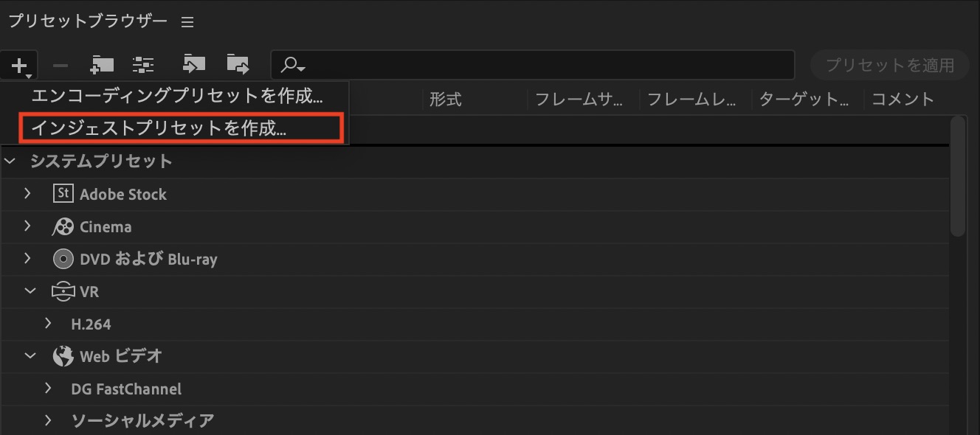Open the プリセットブラウザー panel menu icon

187,22
